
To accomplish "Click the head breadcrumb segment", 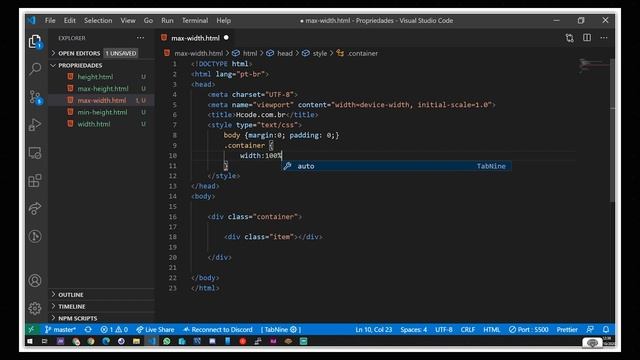I will pos(285,53).
